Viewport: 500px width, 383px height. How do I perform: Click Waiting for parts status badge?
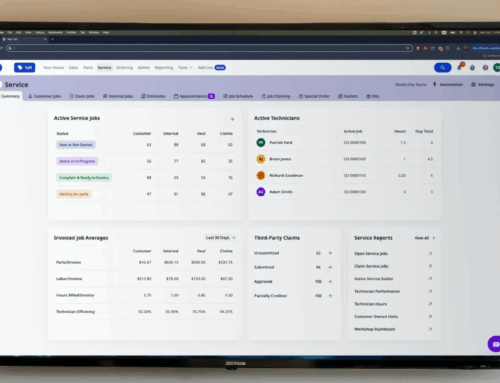click(x=74, y=194)
